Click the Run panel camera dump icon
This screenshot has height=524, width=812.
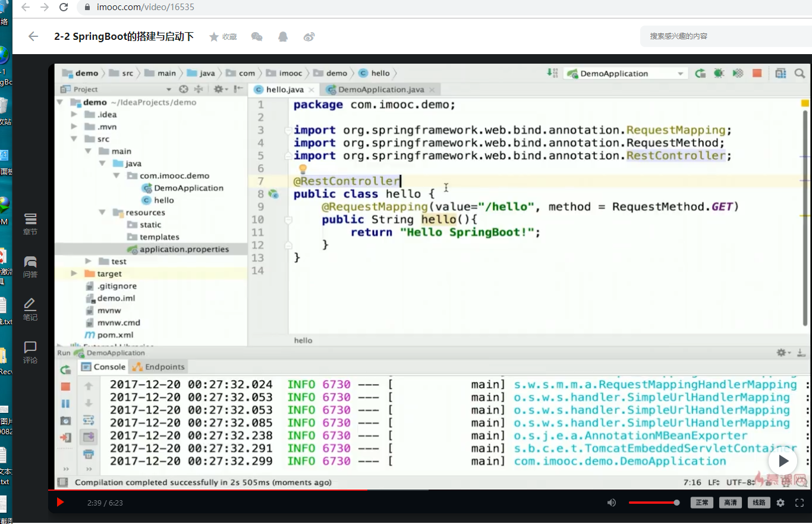(65, 421)
